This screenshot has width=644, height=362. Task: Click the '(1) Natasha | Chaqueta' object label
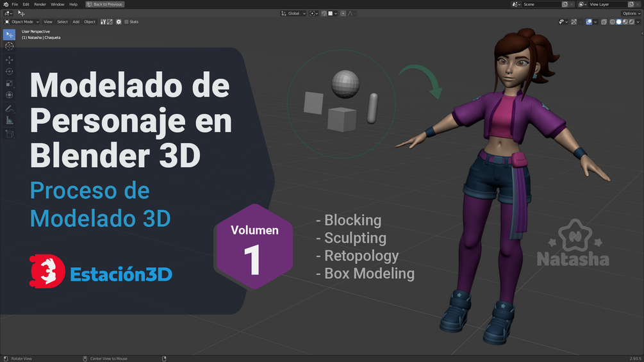pyautogui.click(x=41, y=37)
